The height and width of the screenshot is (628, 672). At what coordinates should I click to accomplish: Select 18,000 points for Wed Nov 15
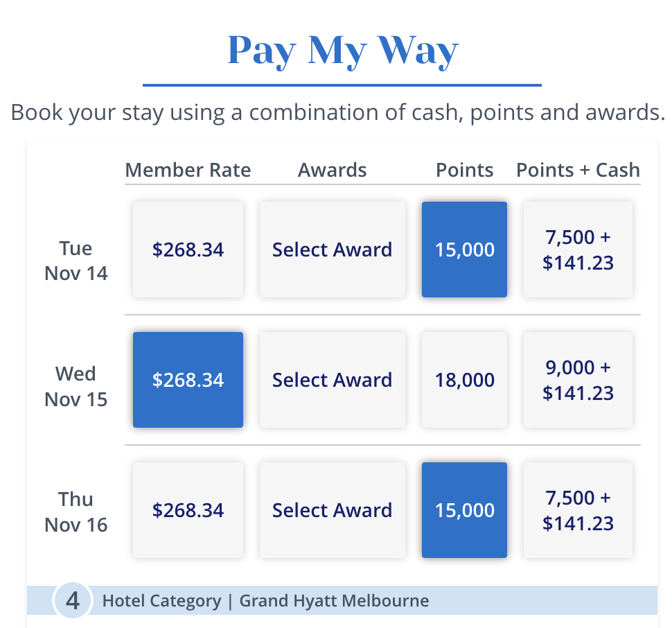pos(464,380)
